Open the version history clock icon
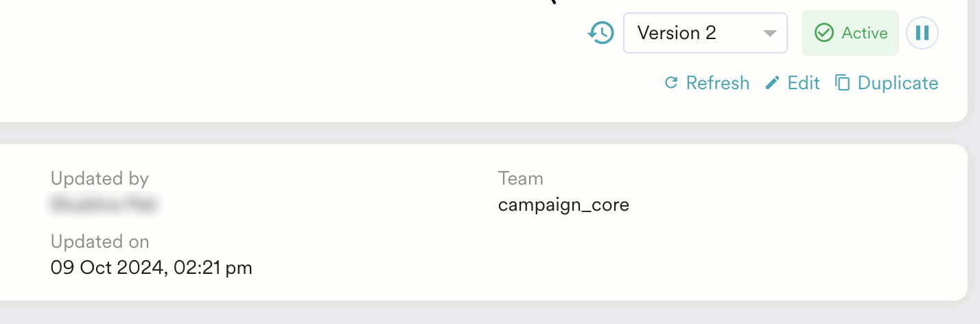Image resolution: width=980 pixels, height=324 pixels. tap(601, 33)
